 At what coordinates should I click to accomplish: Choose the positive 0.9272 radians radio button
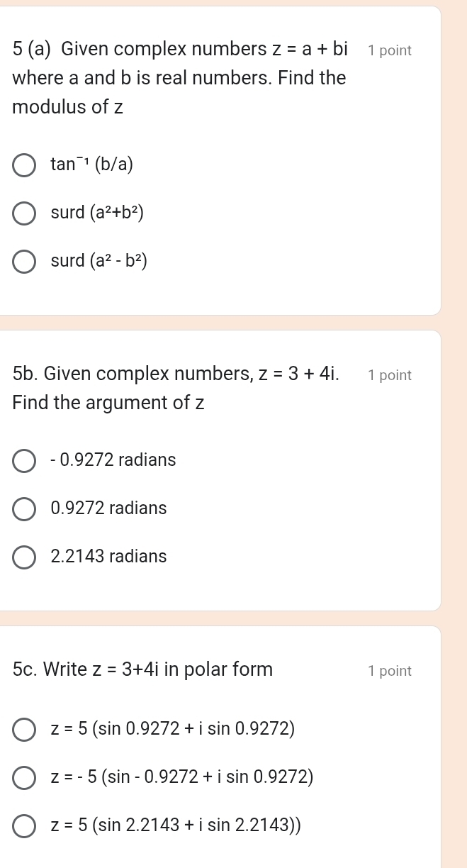[x=24, y=508]
